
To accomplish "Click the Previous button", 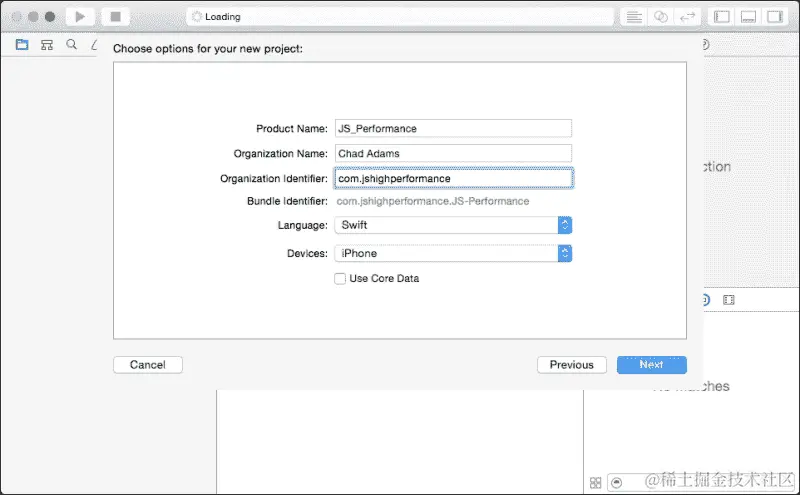I will tap(571, 365).
